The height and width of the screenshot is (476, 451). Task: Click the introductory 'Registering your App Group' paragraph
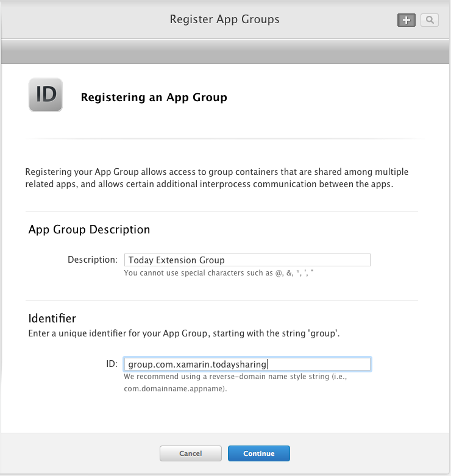(217, 178)
